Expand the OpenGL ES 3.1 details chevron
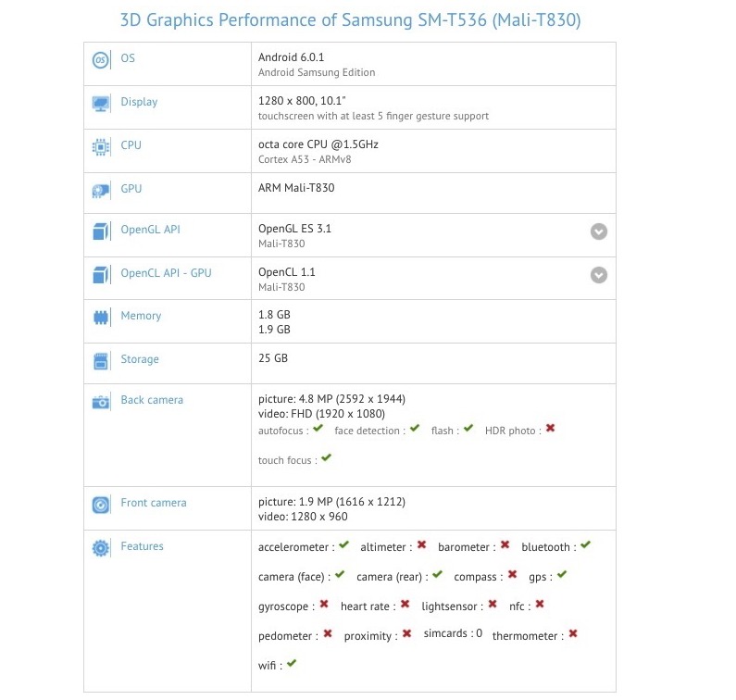736x700 pixels. point(598,231)
